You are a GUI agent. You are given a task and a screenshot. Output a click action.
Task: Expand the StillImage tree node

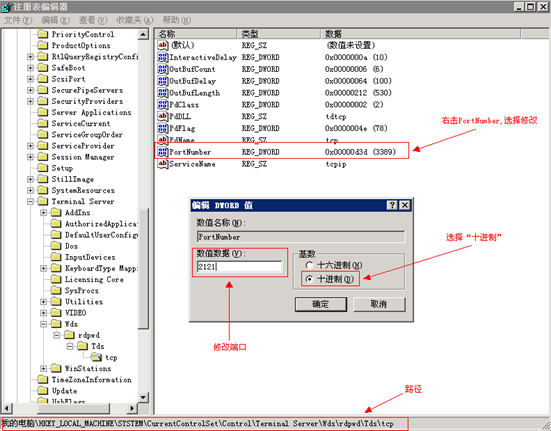pos(31,179)
